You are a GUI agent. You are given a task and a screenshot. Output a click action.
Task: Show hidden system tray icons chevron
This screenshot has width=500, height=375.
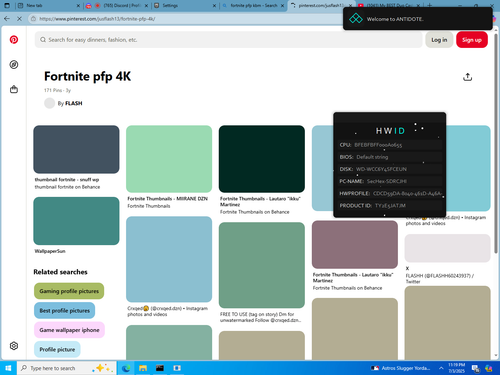[441, 368]
